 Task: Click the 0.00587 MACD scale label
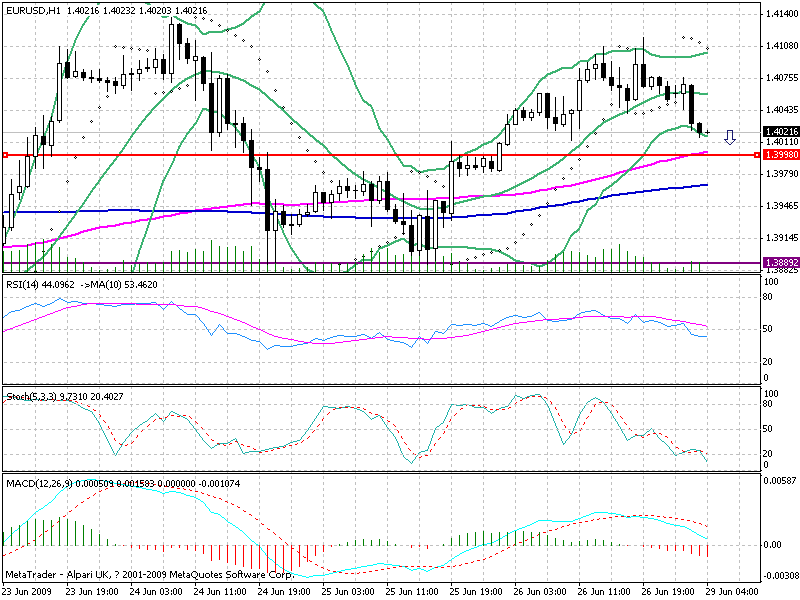[x=780, y=481]
